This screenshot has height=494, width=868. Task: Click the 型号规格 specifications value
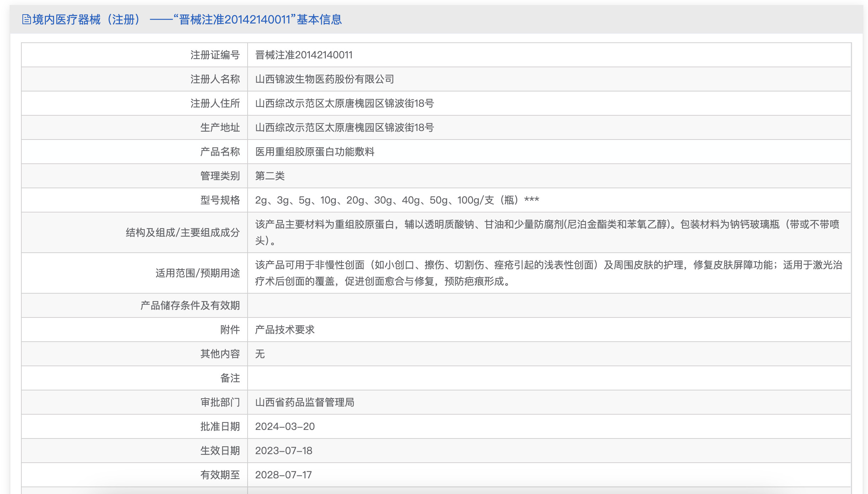[397, 200]
